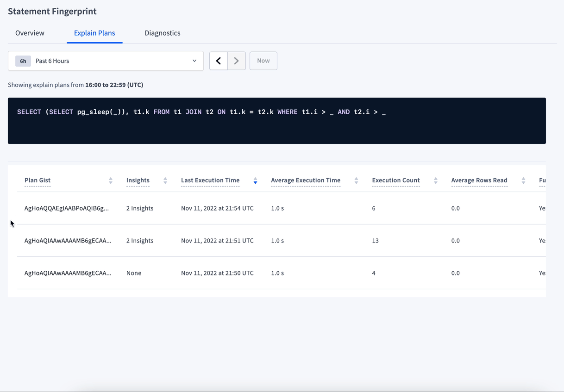Click 2 Insights for 21:51 plan
The height and width of the screenshot is (392, 564).
pyautogui.click(x=140, y=241)
